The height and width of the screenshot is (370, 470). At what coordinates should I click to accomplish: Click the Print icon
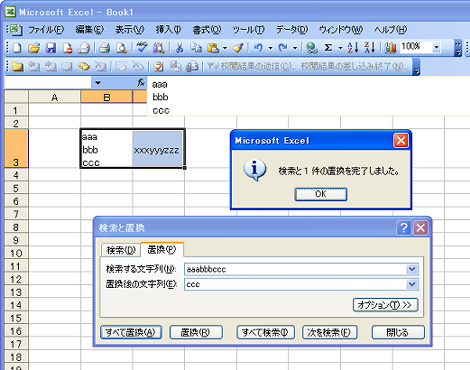point(105,48)
